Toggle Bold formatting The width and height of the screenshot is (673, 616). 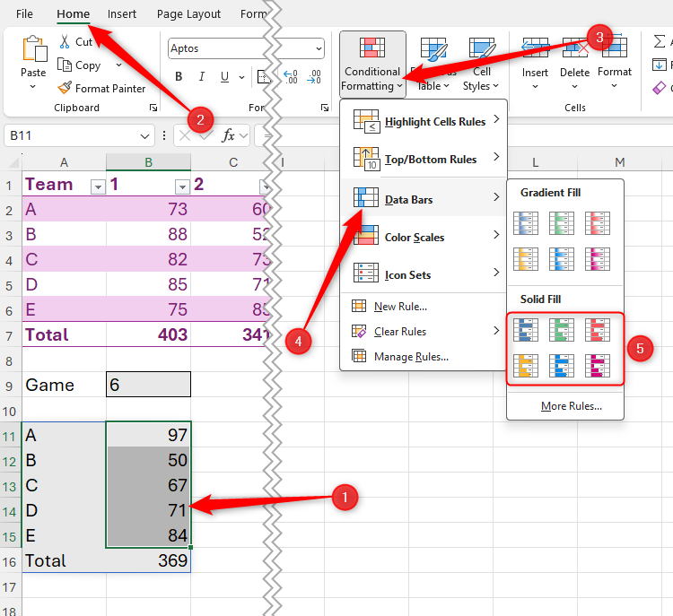[x=179, y=77]
